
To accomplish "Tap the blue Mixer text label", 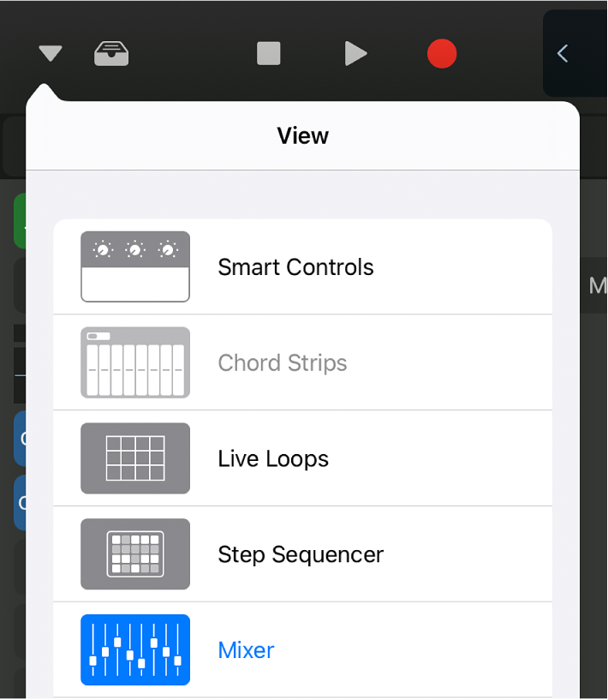I will click(x=246, y=650).
